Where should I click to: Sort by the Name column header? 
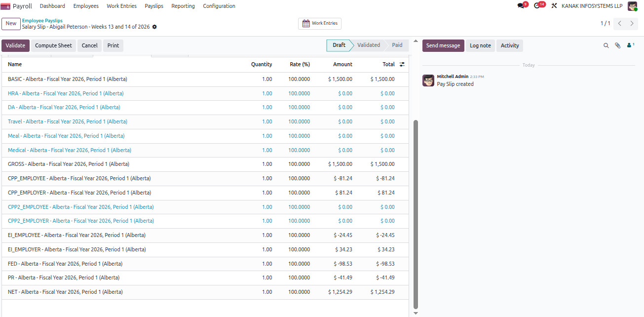(x=15, y=64)
